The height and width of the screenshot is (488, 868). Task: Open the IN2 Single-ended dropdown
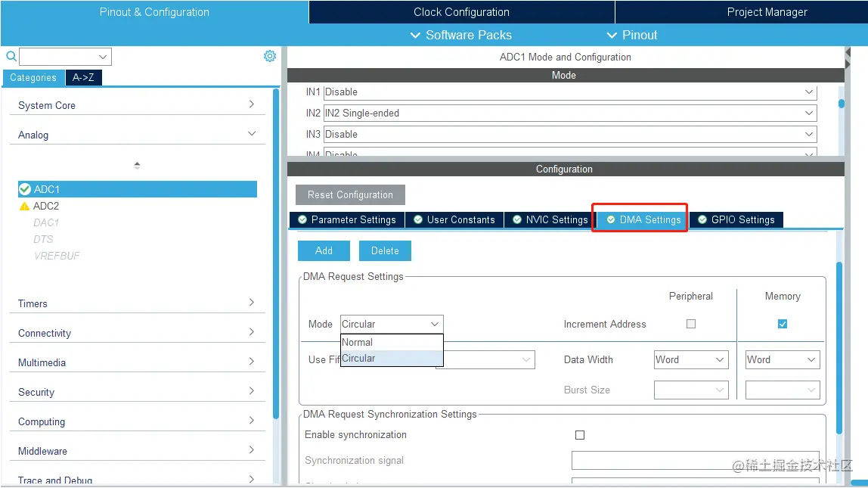coord(570,113)
